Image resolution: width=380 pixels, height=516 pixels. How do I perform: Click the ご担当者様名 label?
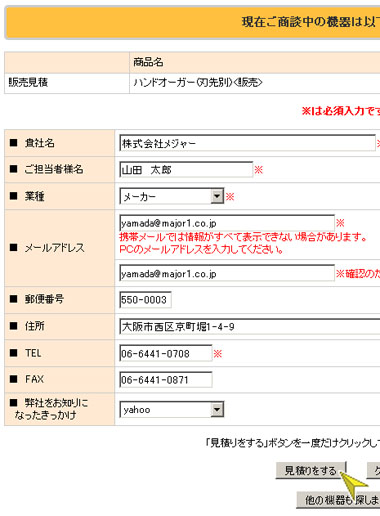pos(54,169)
